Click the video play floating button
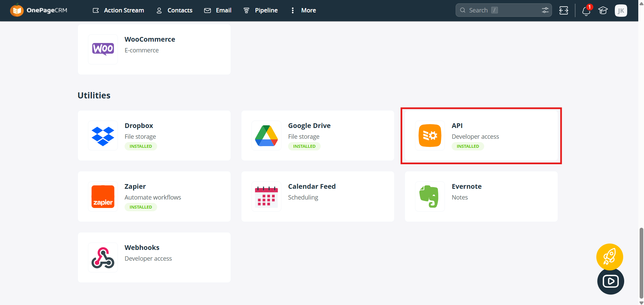Viewport: 644px width, 305px height. tap(611, 281)
